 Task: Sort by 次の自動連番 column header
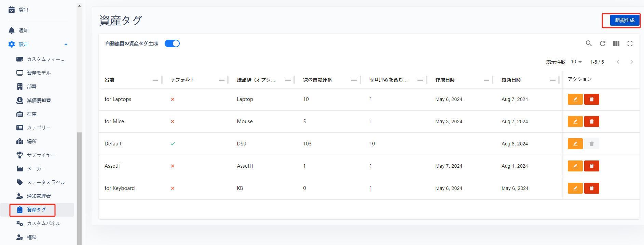click(317, 80)
